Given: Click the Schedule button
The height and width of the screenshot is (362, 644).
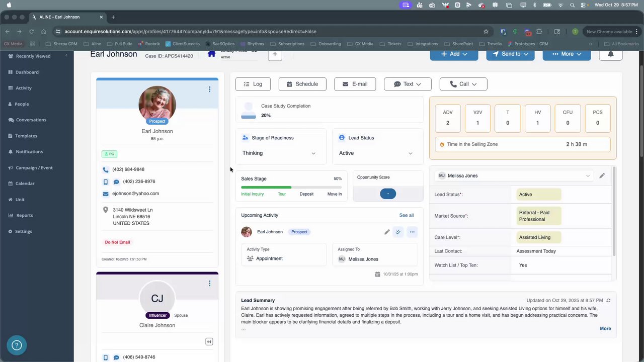Looking at the screenshot, I should 302,84.
